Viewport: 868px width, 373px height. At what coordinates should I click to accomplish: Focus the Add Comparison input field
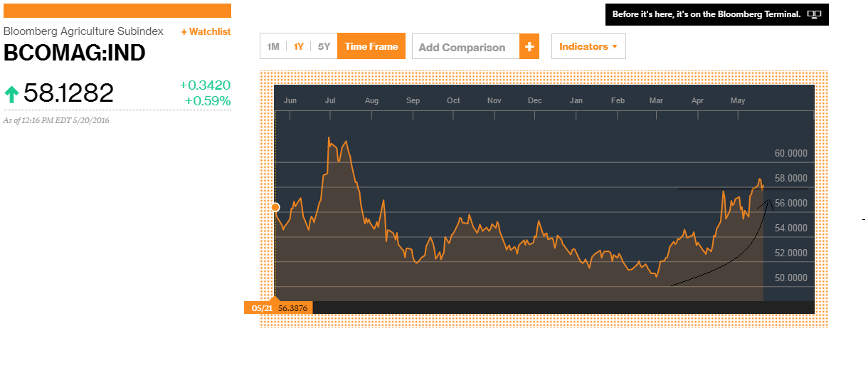point(465,47)
